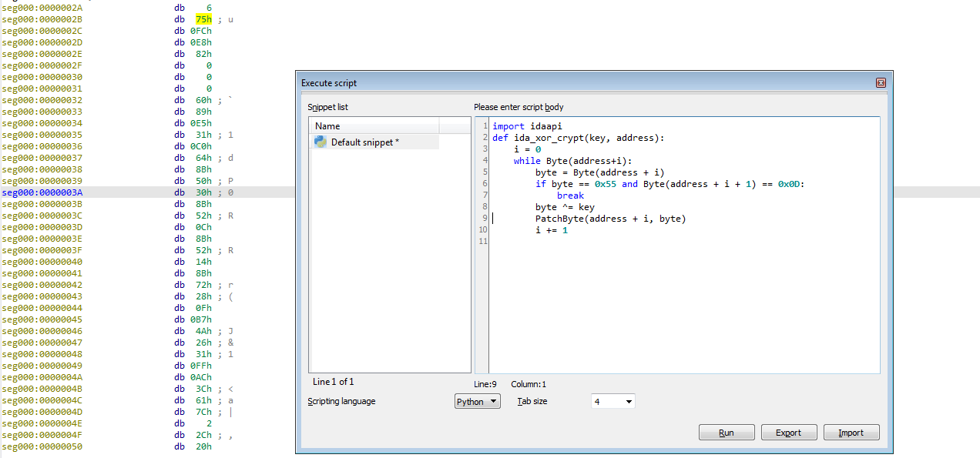Screen dimensions: 980x458
Task: Click the def ida_xor_crypt line
Action: coord(578,138)
